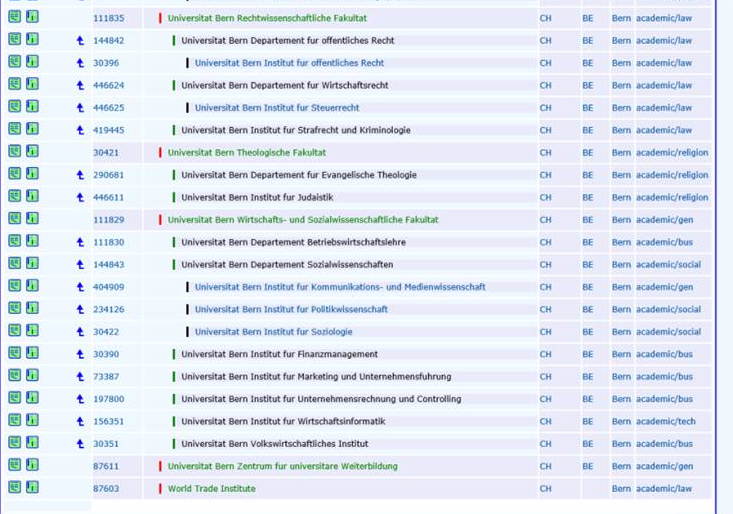733x514 pixels.
Task: Click the BE canton link in Institut fur Soziologie row
Action: click(587, 332)
